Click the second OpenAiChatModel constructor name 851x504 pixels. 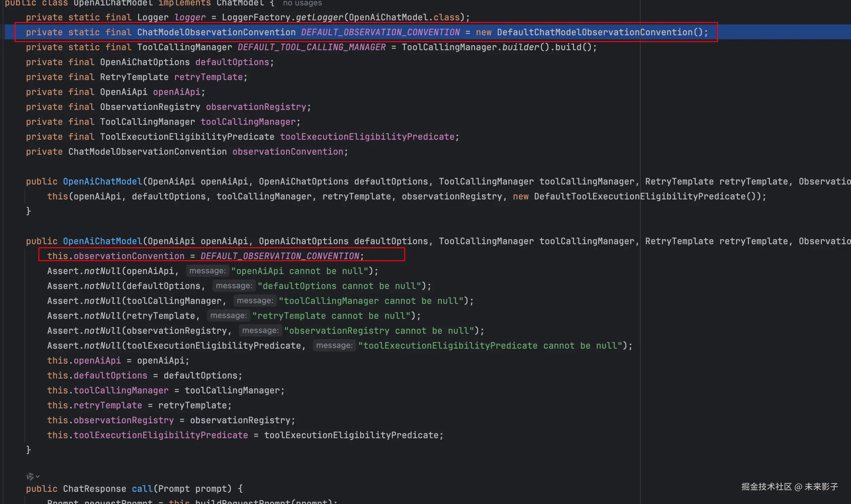pos(102,241)
